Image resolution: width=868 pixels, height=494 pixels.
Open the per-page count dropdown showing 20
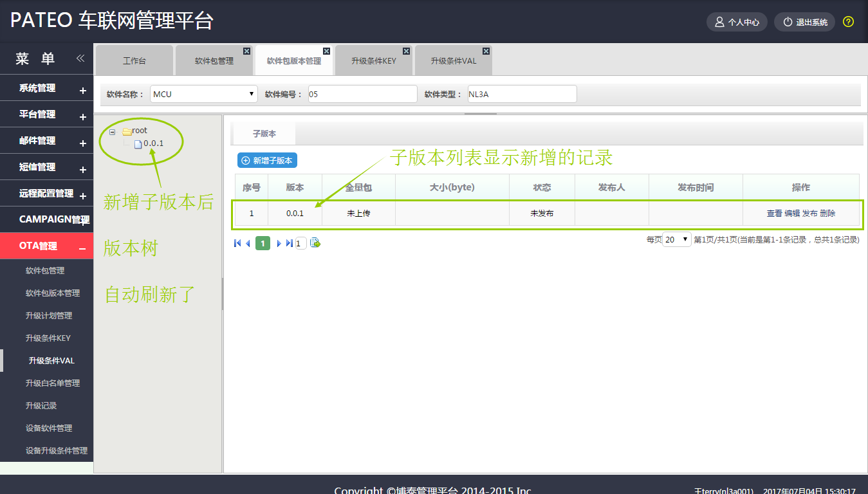point(677,239)
